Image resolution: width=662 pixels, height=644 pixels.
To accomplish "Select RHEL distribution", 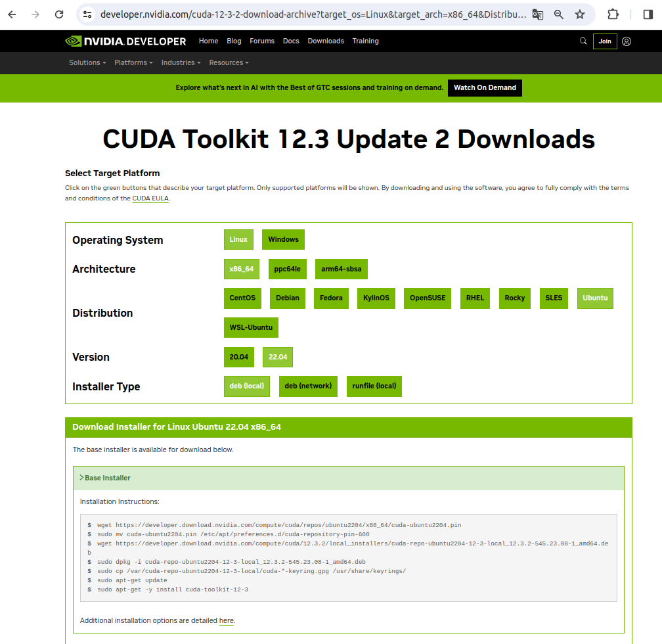I will [475, 298].
